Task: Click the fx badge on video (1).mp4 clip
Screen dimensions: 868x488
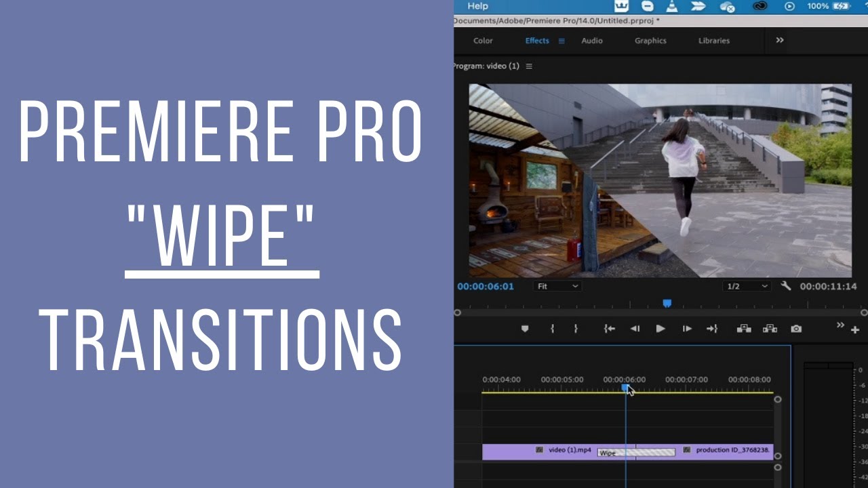Action: [x=539, y=450]
